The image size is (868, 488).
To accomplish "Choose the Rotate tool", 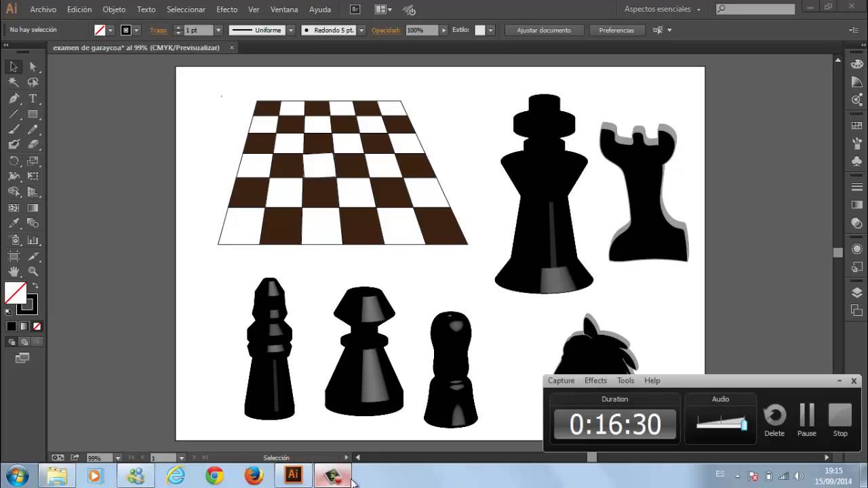I will (x=14, y=161).
